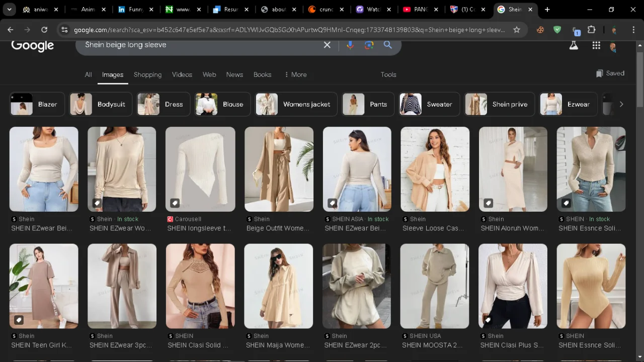The image size is (644, 362).
Task: Open the green shield extension icon
Action: pyautogui.click(x=557, y=30)
